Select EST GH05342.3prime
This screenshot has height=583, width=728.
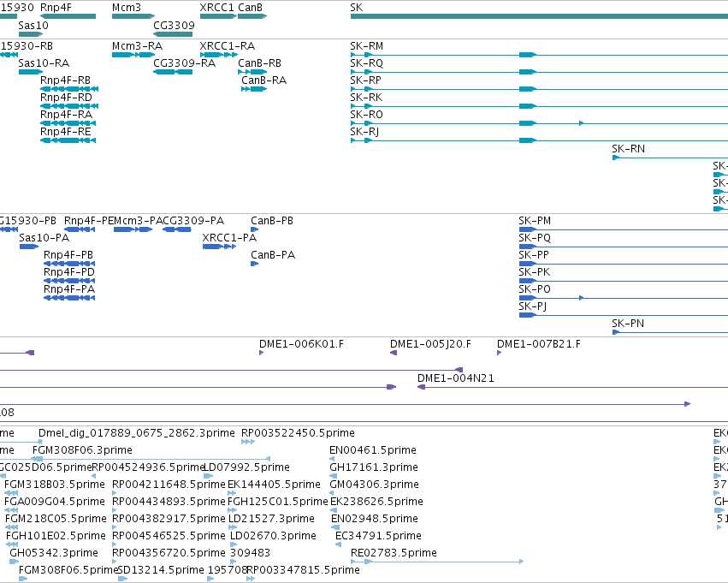coord(14,562)
